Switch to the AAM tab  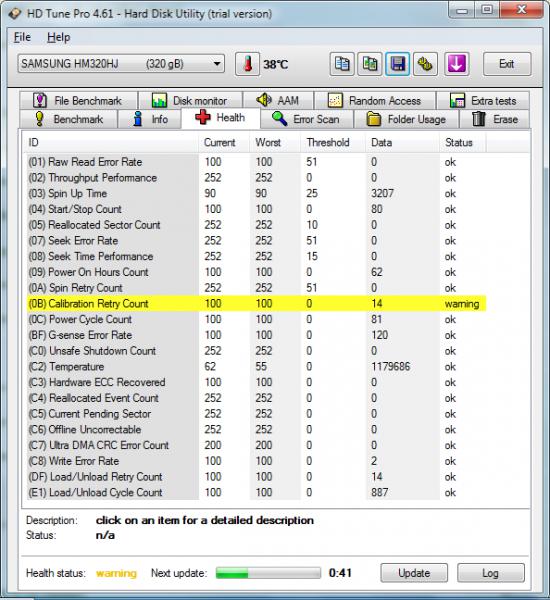click(x=278, y=101)
